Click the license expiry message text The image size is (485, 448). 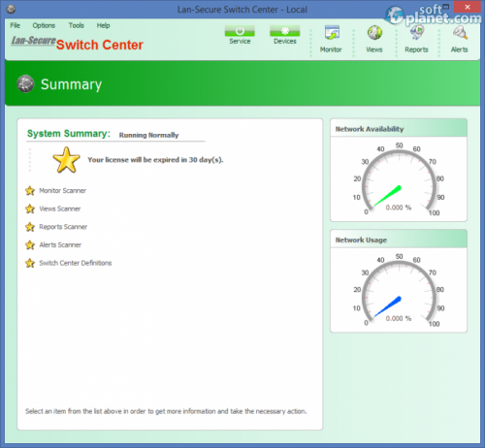point(155,160)
